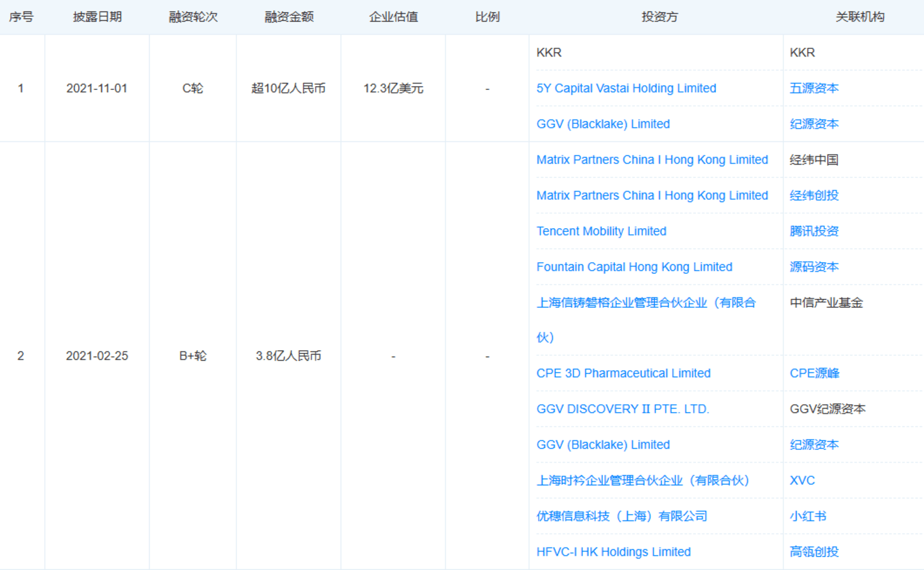Click the 投资方 column header
The width and height of the screenshot is (924, 570).
click(x=659, y=17)
